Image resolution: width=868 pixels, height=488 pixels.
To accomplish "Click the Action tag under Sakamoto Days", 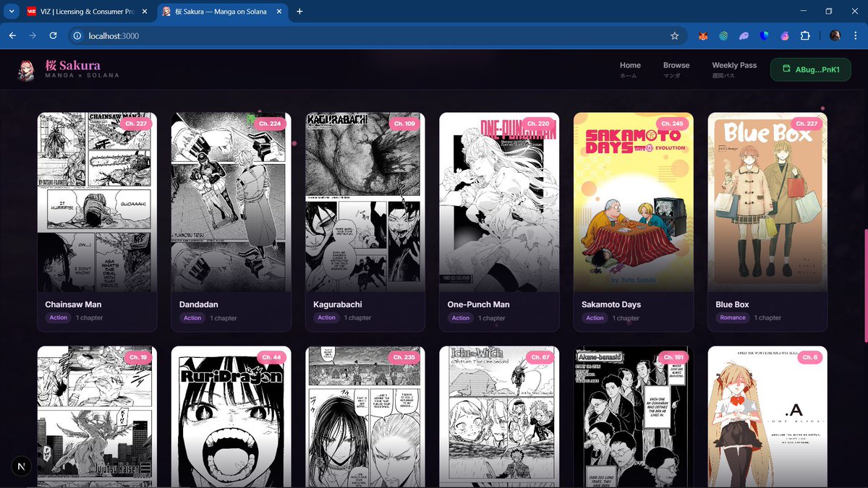I will click(595, 318).
